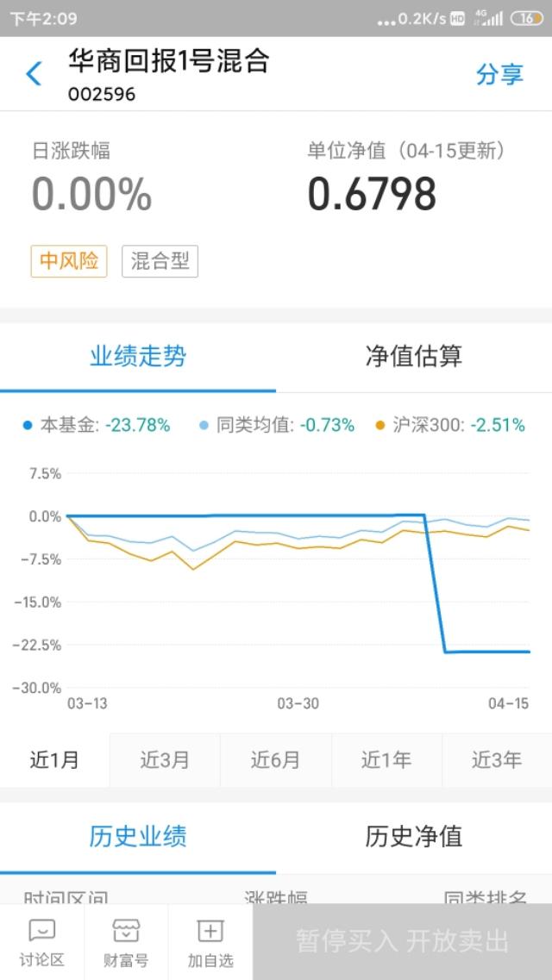
Task: Toggle the 沪深300 legend dot
Action: pyautogui.click(x=380, y=425)
